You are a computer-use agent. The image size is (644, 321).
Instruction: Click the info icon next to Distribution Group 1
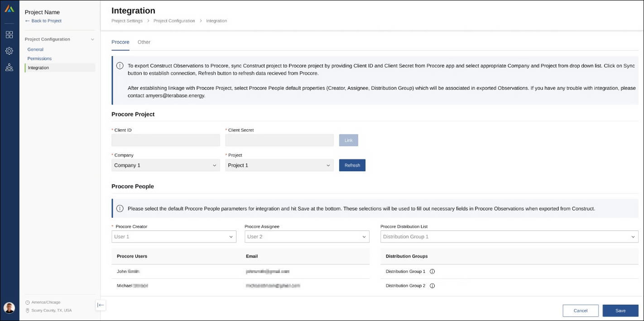pos(432,272)
